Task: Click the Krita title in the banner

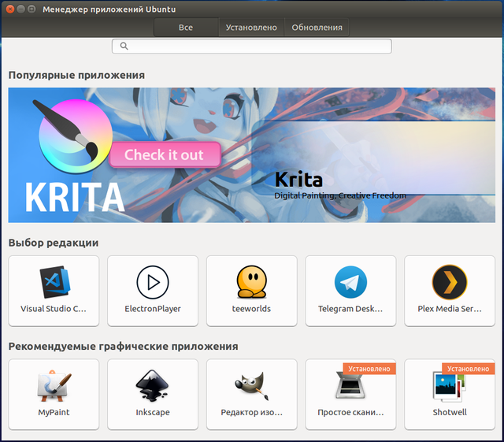Action: [x=298, y=180]
